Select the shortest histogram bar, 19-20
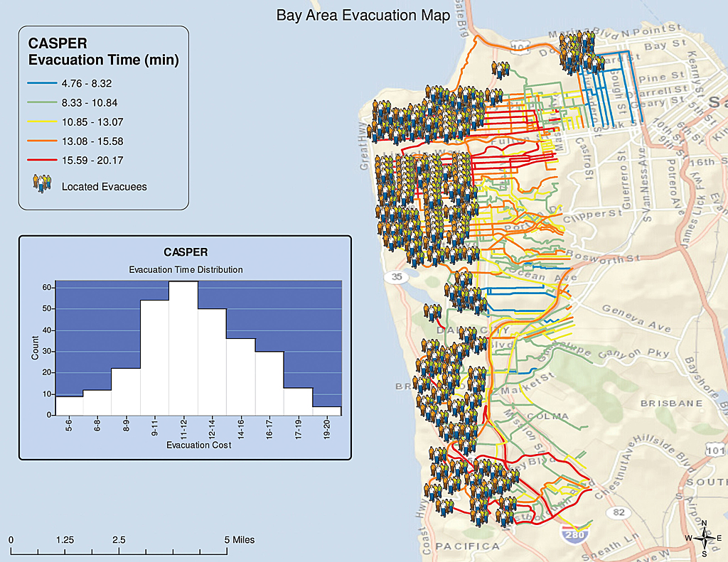Viewport: 728px width, 562px height. [x=327, y=411]
